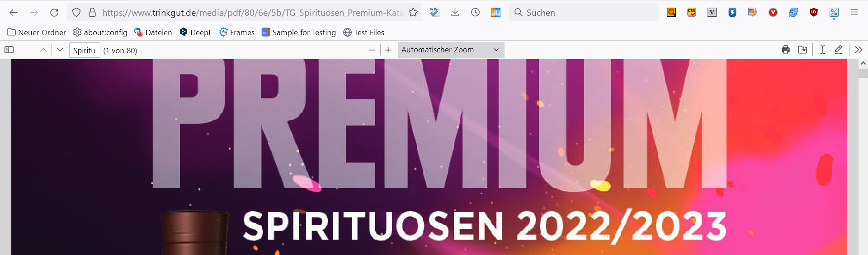Open the screenshot annotate pencil extension
This screenshot has width=868, height=255.
pyautogui.click(x=753, y=13)
